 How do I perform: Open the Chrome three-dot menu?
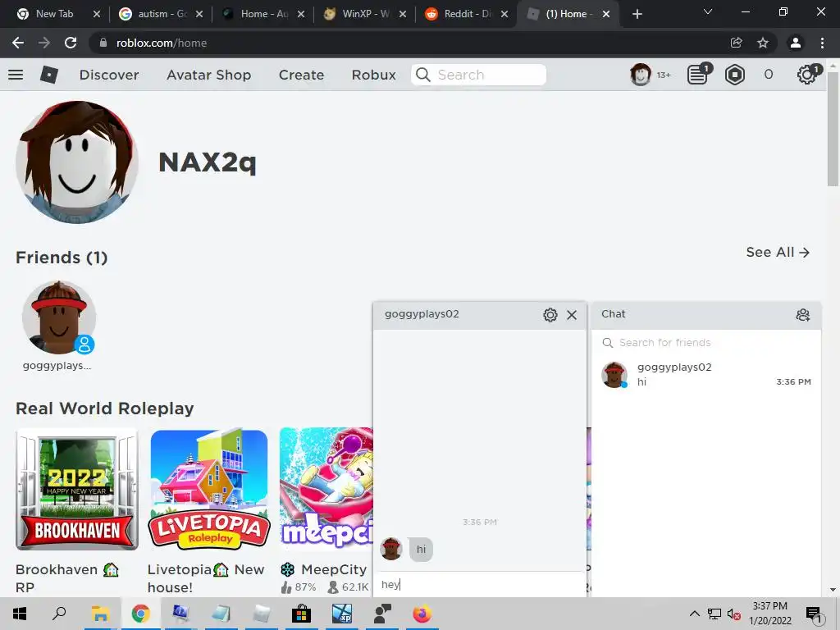pos(822,43)
